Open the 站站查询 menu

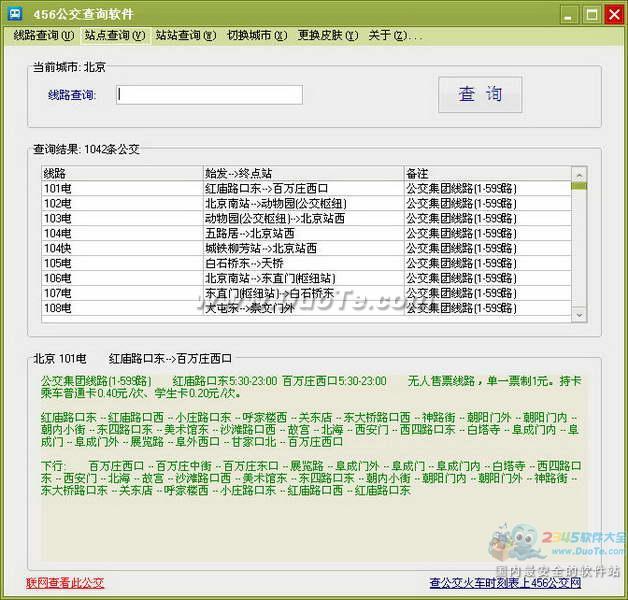[186, 36]
